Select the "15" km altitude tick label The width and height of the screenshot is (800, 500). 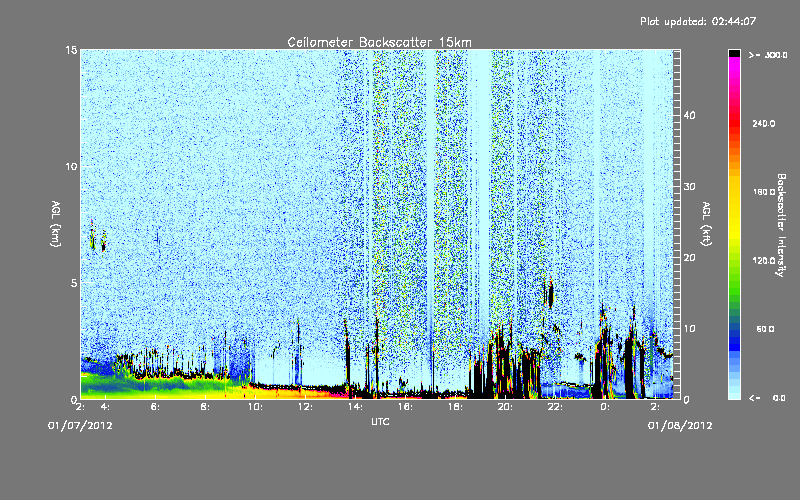coord(71,50)
